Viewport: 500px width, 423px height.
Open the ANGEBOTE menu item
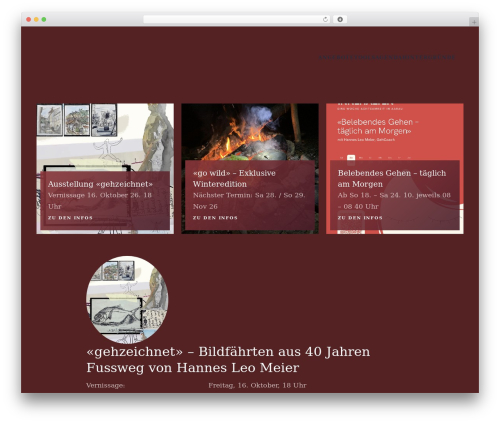point(336,57)
